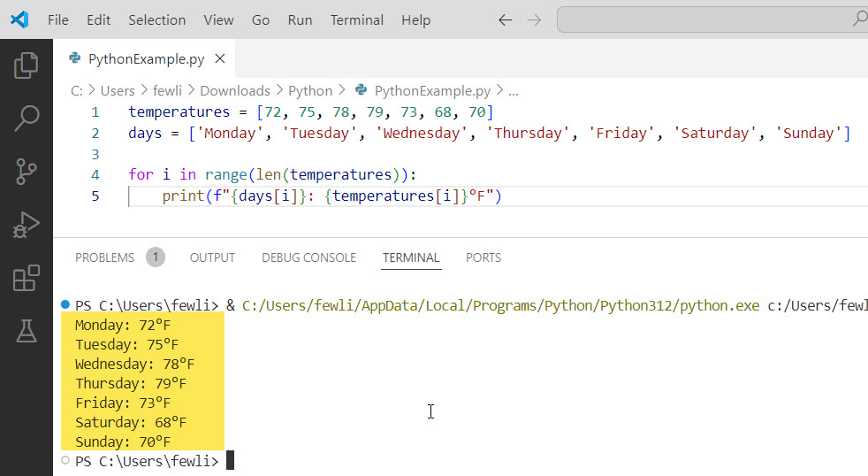Viewport: 868px width, 476px height.
Task: Open the Run menu
Action: 300,20
